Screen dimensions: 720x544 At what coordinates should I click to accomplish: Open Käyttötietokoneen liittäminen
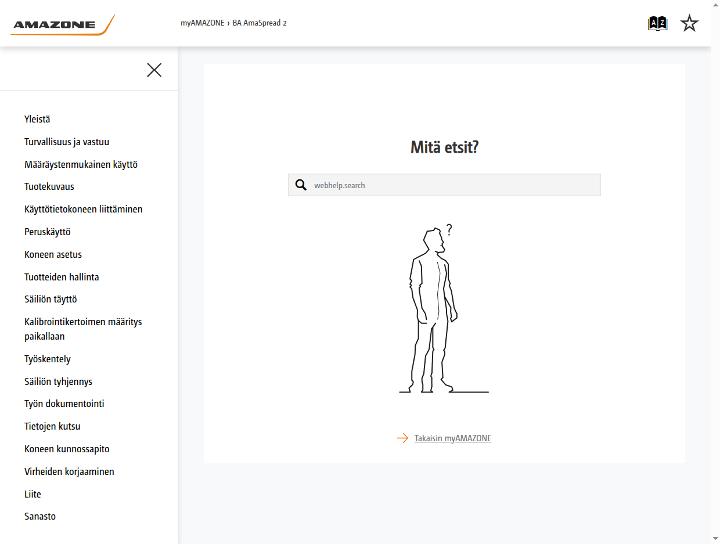coord(84,209)
